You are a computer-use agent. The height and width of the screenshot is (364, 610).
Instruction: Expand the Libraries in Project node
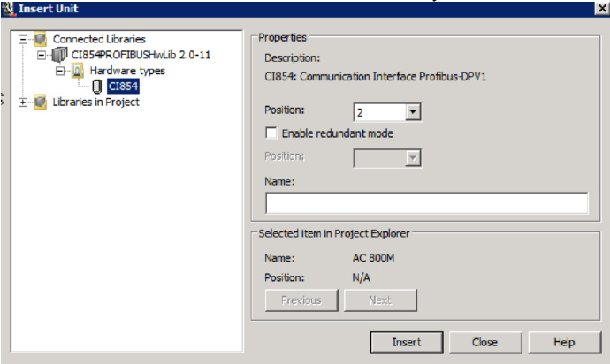22,102
